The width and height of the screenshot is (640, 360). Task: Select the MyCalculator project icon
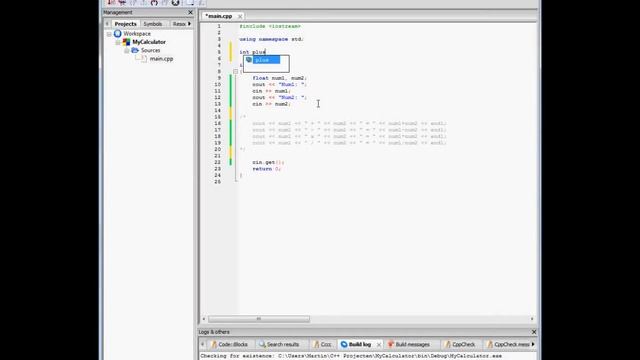tap(127, 42)
